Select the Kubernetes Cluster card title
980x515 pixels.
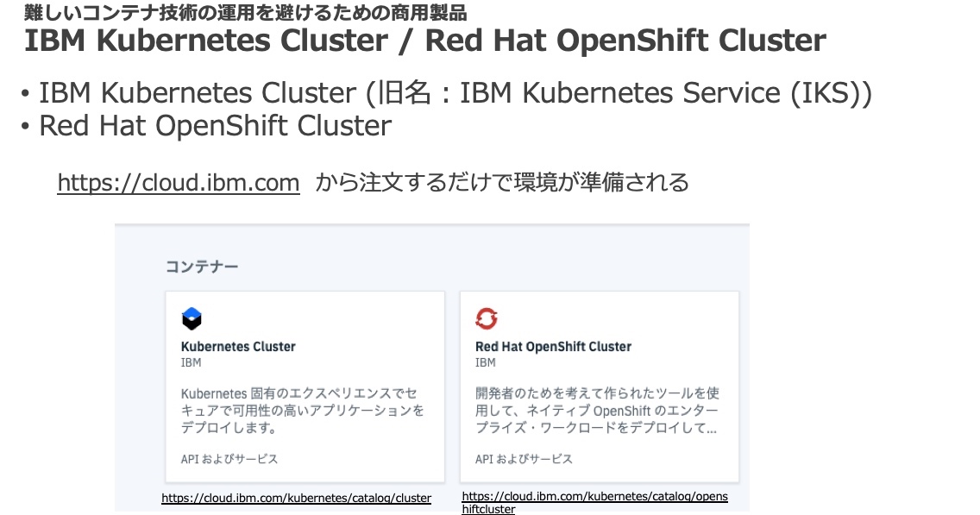click(238, 346)
